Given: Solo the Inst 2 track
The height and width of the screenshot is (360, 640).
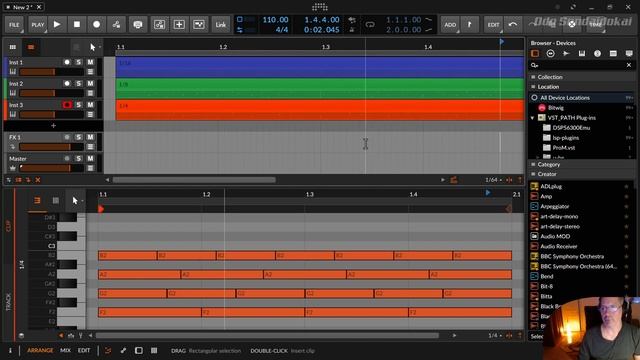Looking at the screenshot, I should [79, 83].
